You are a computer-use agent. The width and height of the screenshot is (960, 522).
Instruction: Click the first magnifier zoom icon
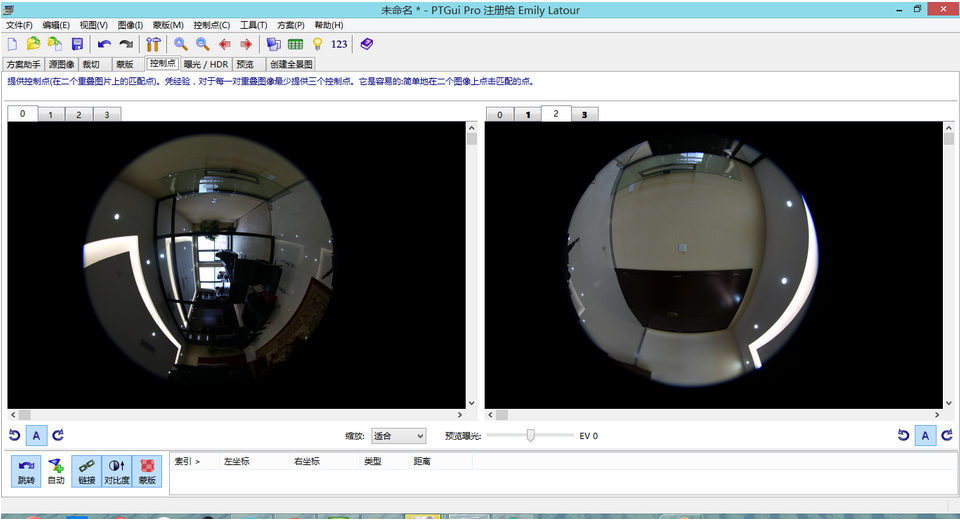pyautogui.click(x=181, y=44)
